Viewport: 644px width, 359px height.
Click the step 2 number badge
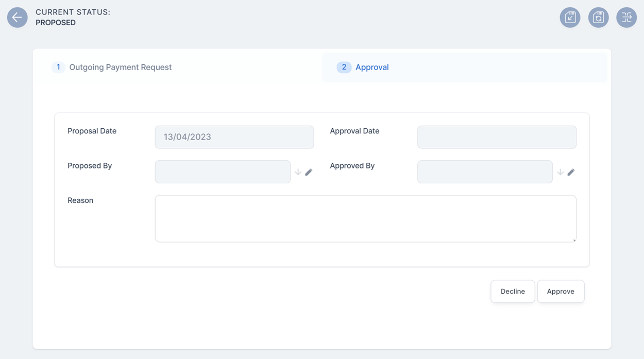click(344, 67)
